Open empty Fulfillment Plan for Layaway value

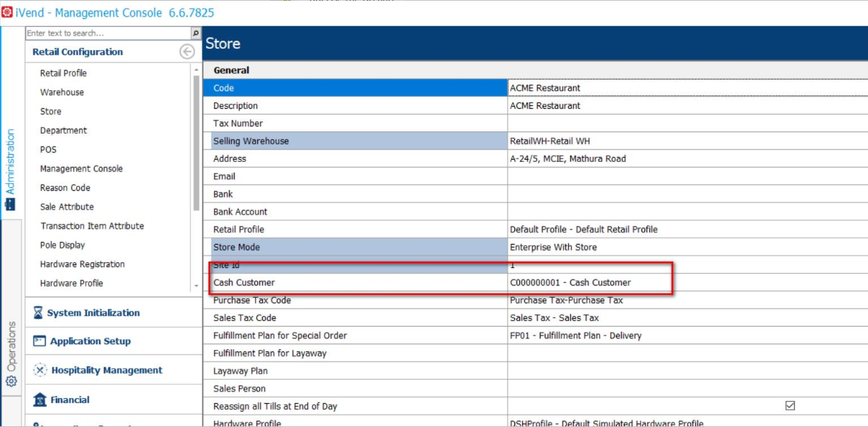click(x=688, y=354)
